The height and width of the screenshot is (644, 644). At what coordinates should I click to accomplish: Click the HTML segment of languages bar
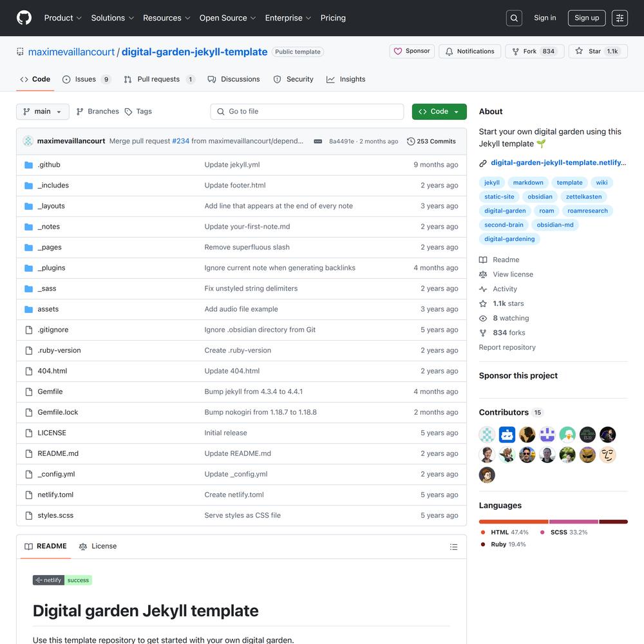click(513, 522)
